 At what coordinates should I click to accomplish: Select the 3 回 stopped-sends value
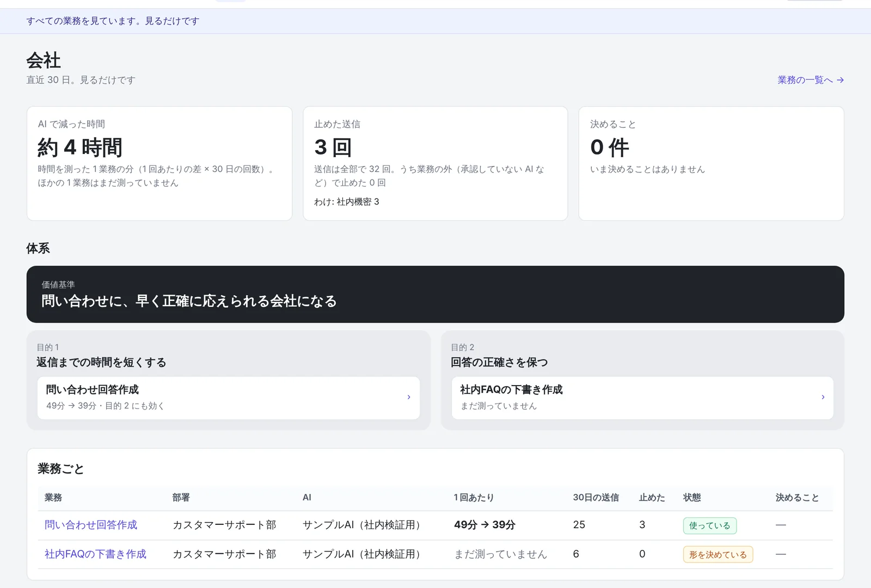pyautogui.click(x=333, y=147)
